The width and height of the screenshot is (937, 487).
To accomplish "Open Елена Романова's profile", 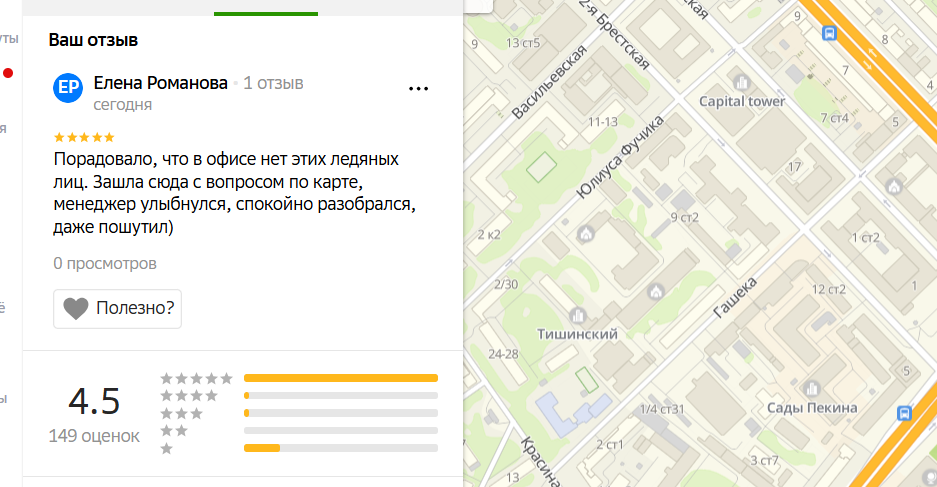I will [x=161, y=83].
